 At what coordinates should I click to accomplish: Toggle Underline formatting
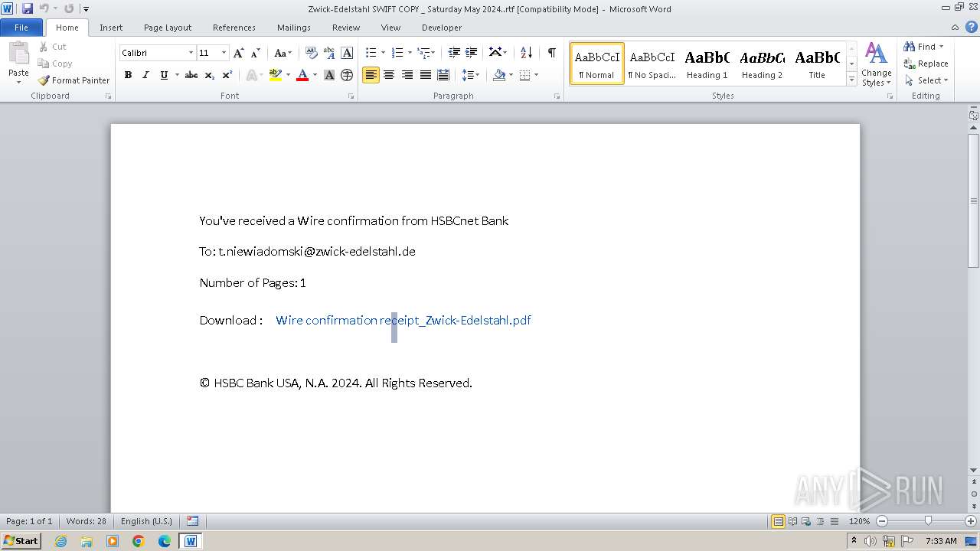click(164, 75)
